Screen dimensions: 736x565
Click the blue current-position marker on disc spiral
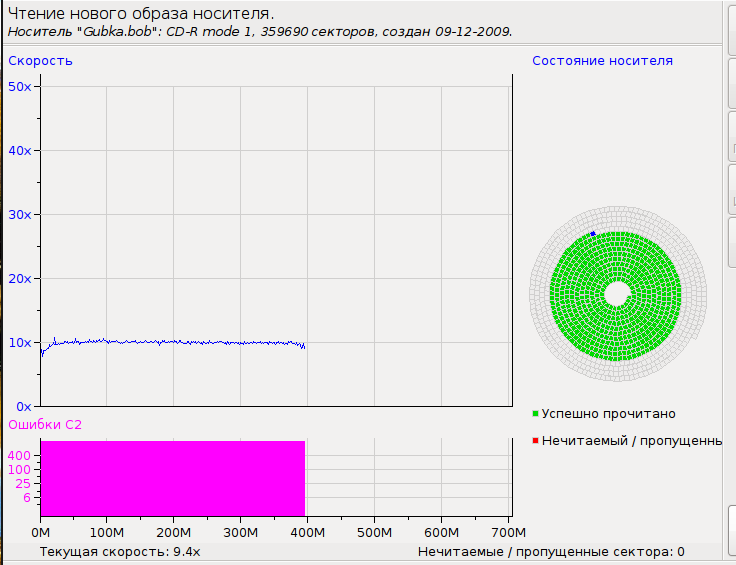[x=593, y=233]
